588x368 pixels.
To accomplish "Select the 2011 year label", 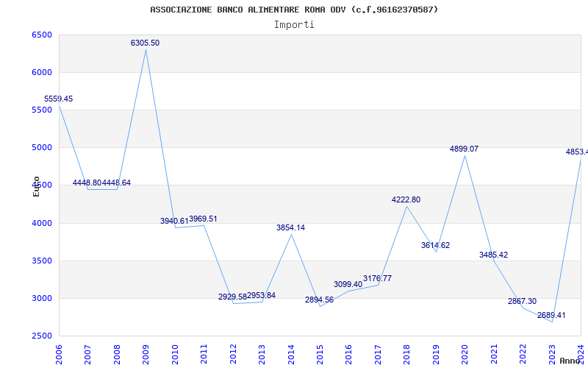I will point(204,354).
